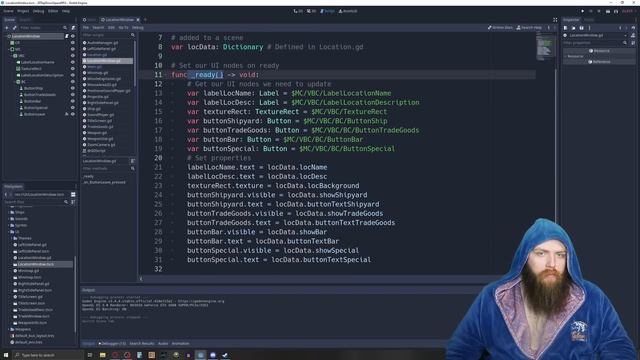Open the Inspector extra options menu

tap(589, 28)
